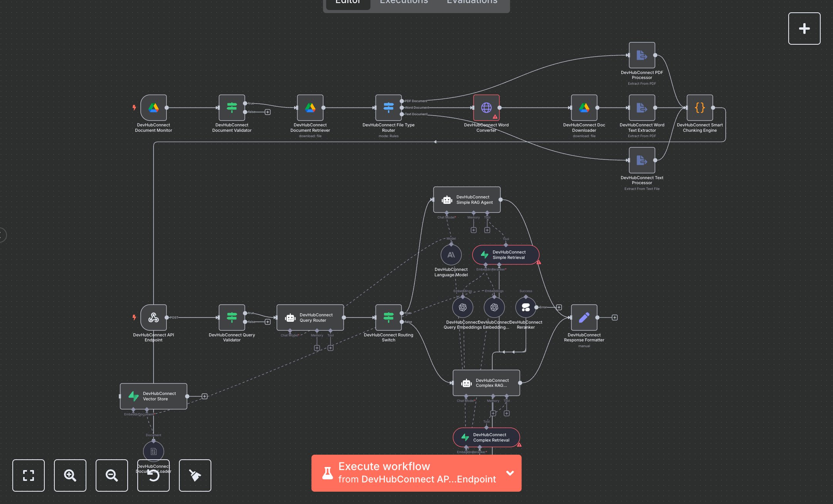The width and height of the screenshot is (833, 504).
Task: Expand the Execute workflow options chevron
Action: pyautogui.click(x=510, y=473)
